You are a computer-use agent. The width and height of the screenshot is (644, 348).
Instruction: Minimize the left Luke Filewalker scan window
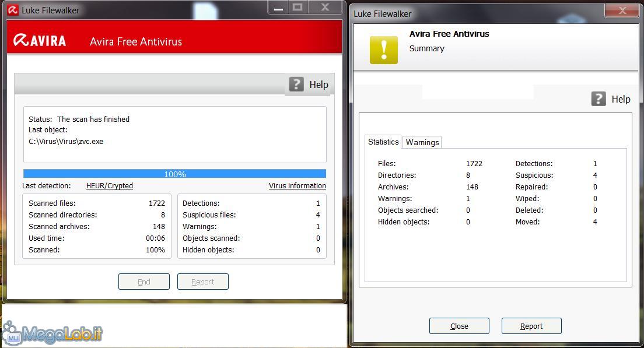click(x=278, y=8)
